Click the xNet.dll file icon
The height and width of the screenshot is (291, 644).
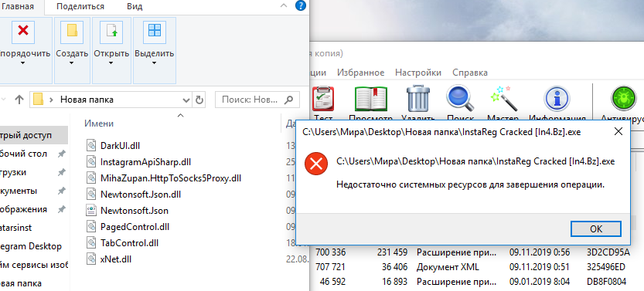[x=91, y=259]
